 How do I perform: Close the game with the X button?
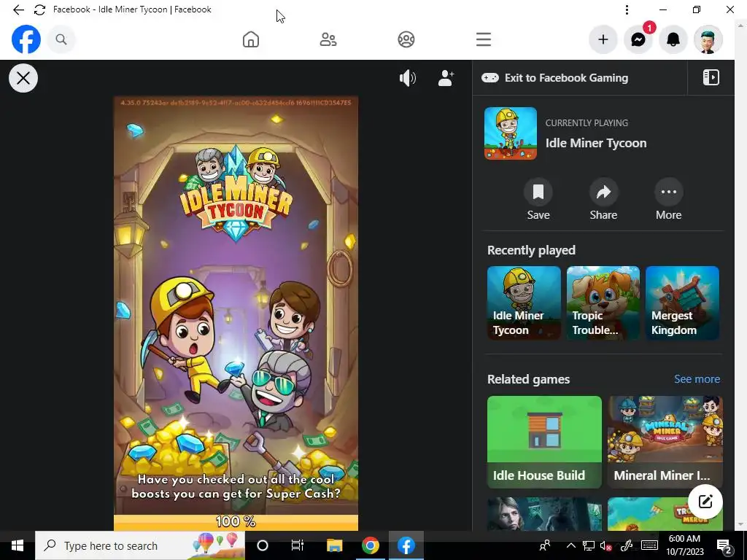[23, 78]
